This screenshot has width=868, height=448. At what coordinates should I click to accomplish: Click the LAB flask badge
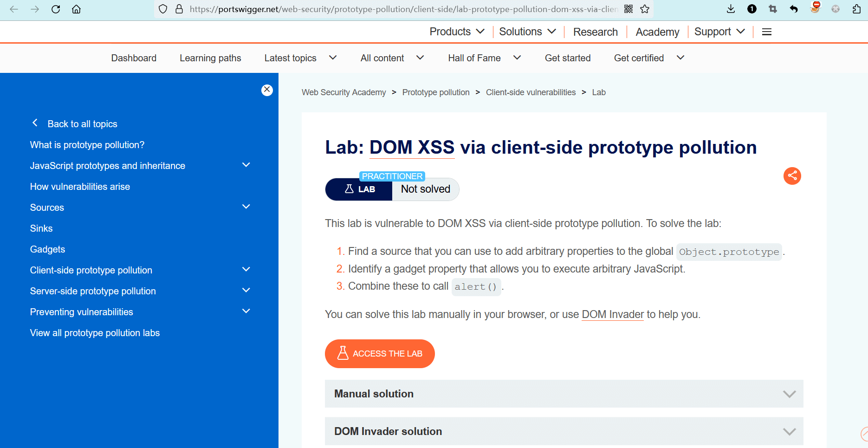[359, 189]
